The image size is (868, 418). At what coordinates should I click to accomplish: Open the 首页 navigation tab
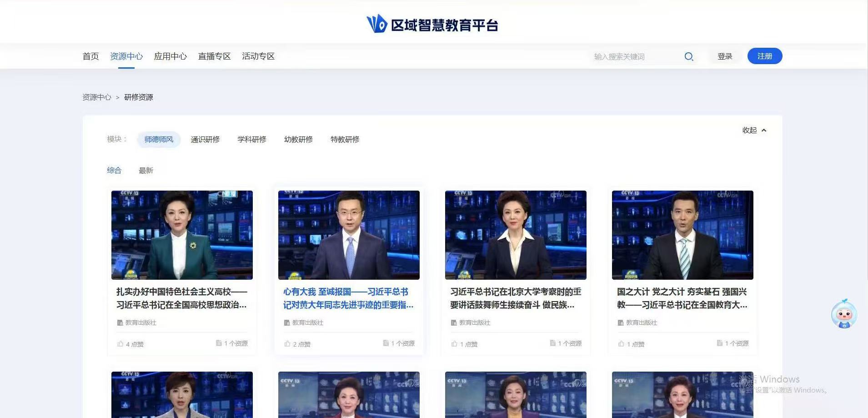tap(90, 56)
